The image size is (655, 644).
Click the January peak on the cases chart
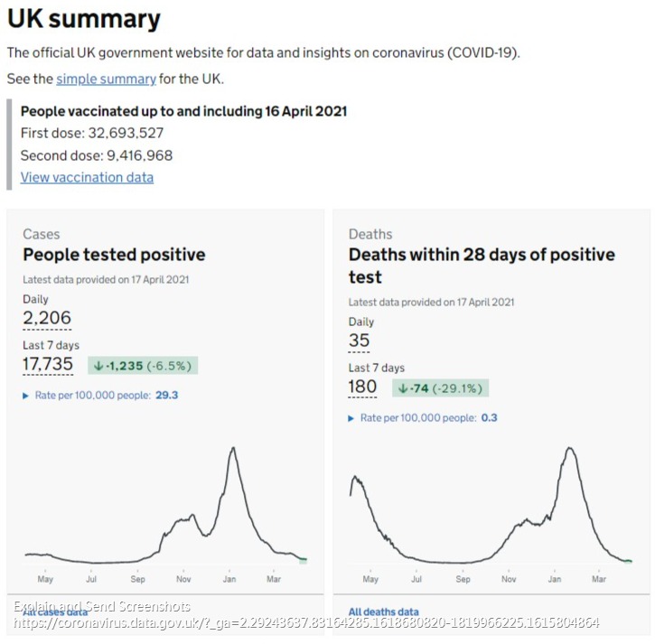[x=234, y=449]
